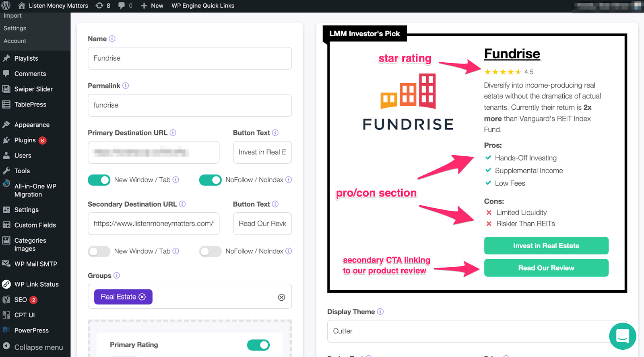Click info icon beside second Button Text
This screenshot has width=644, height=357.
pyautogui.click(x=275, y=204)
